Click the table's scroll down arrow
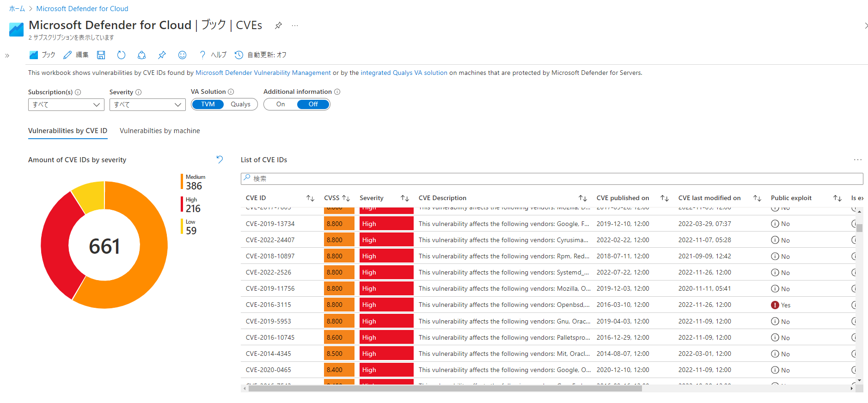The image size is (868, 403). pyautogui.click(x=860, y=380)
